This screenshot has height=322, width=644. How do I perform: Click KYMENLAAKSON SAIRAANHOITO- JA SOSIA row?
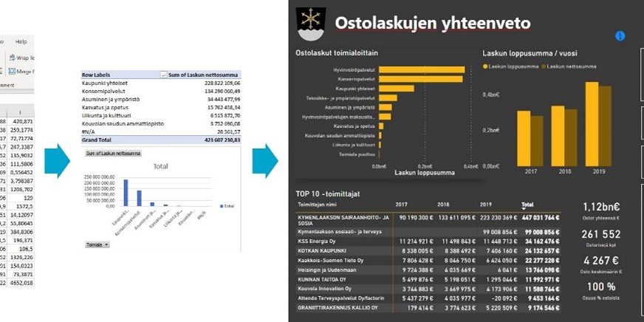428,220
